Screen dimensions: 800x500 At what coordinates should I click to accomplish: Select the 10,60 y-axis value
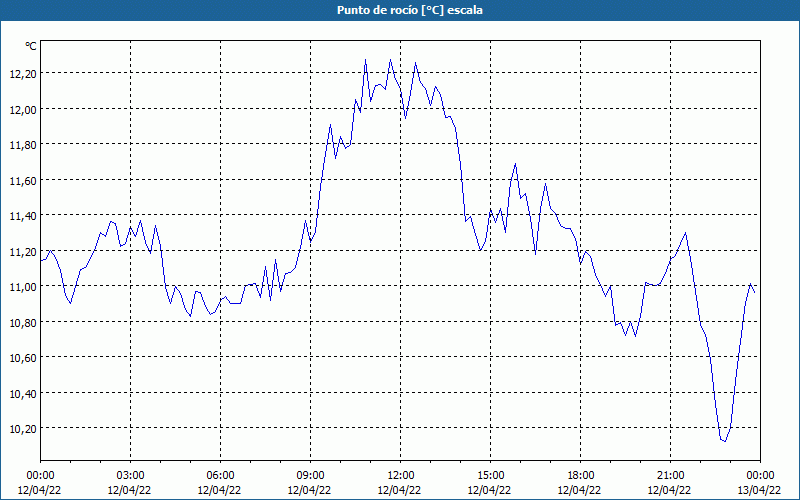(23, 358)
